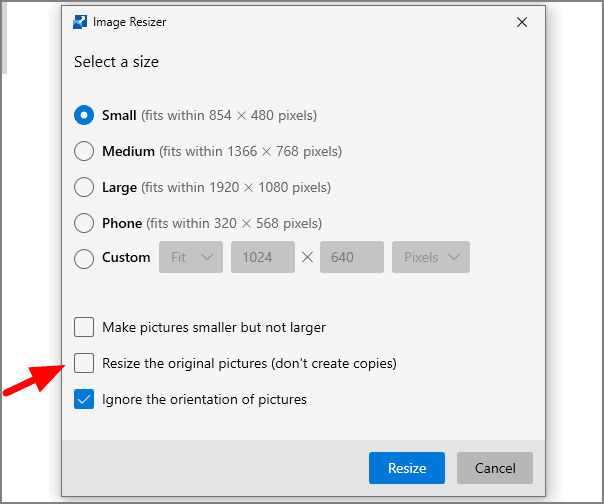Click the Cancel button
This screenshot has width=604, height=504.
pyautogui.click(x=495, y=468)
